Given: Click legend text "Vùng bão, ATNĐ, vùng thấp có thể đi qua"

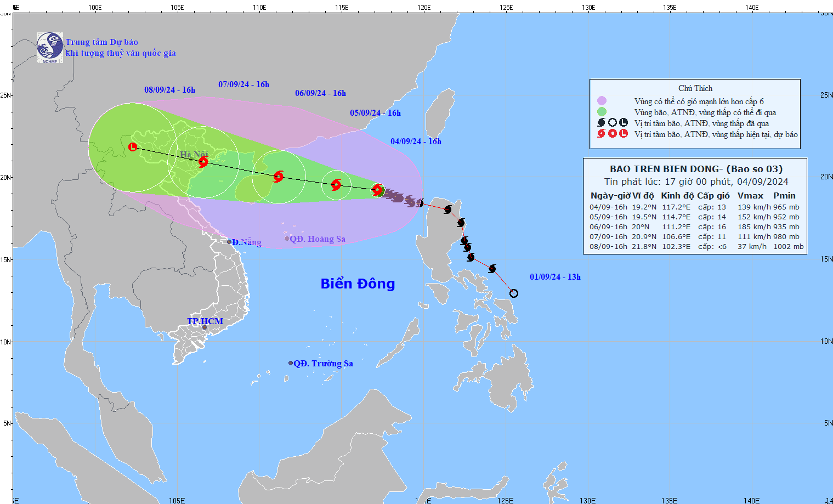Looking at the screenshot, I should pos(705,112).
